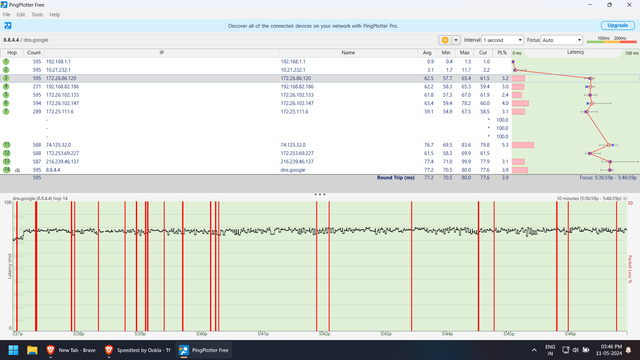
Task: Open the taskbar clock showing 05:46 PM
Action: coord(609,350)
